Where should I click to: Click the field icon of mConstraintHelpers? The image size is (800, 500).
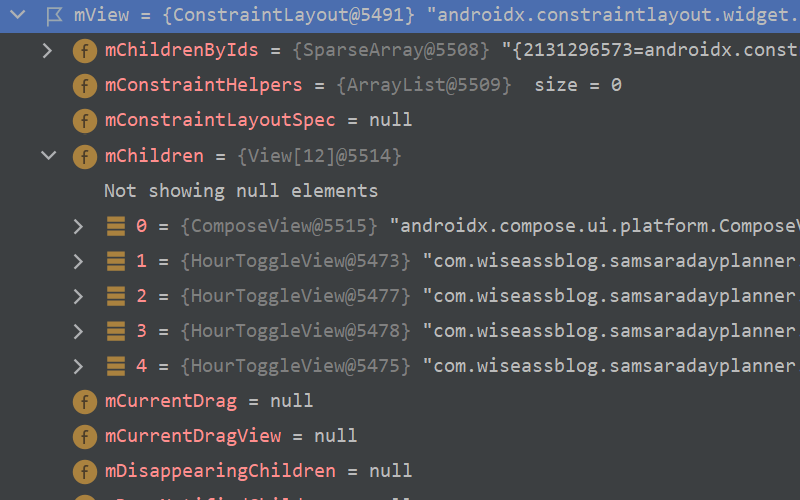coord(85,85)
